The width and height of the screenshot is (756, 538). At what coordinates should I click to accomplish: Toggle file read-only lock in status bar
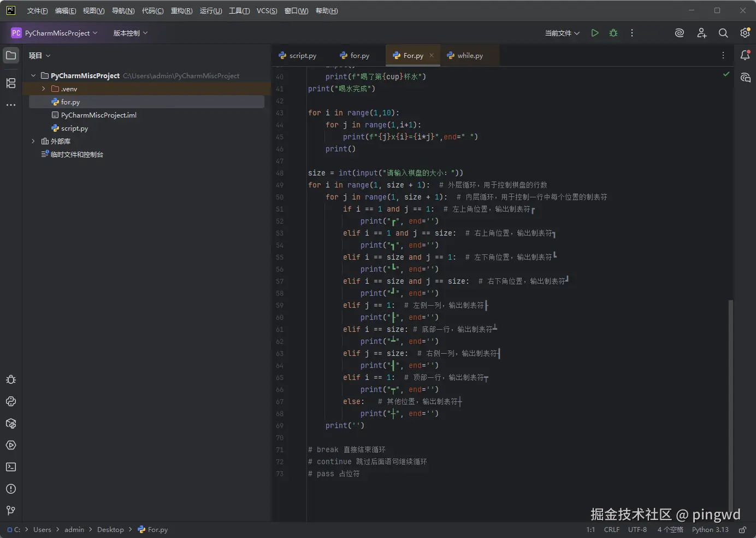coord(742,530)
